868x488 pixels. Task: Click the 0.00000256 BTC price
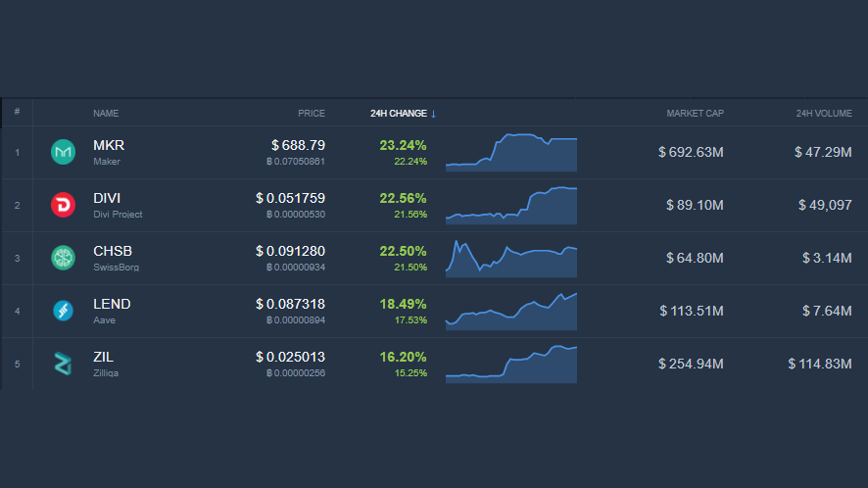(x=296, y=372)
